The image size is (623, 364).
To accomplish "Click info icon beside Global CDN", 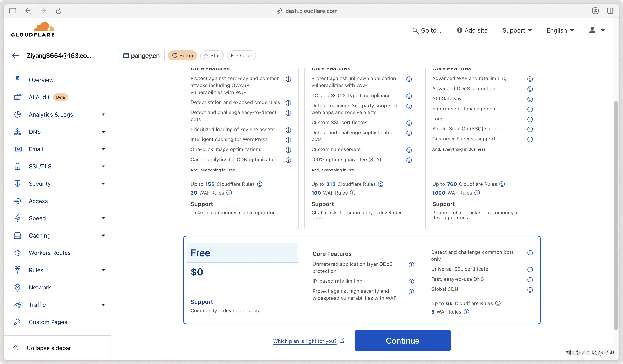I will point(530,290).
